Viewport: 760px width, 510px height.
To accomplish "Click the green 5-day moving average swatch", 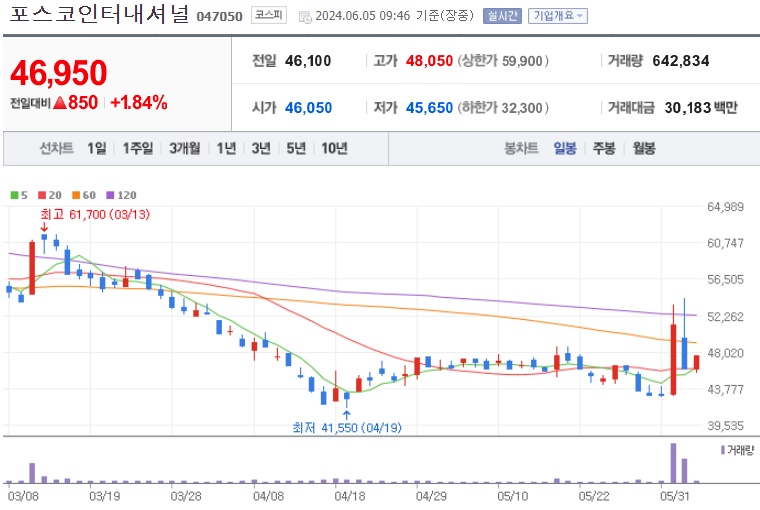I will click(x=15, y=195).
